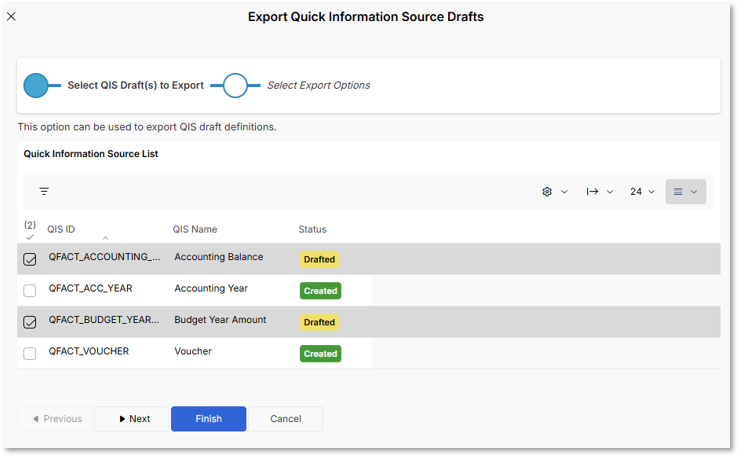Expand the chevron next to the gear icon

click(x=564, y=192)
